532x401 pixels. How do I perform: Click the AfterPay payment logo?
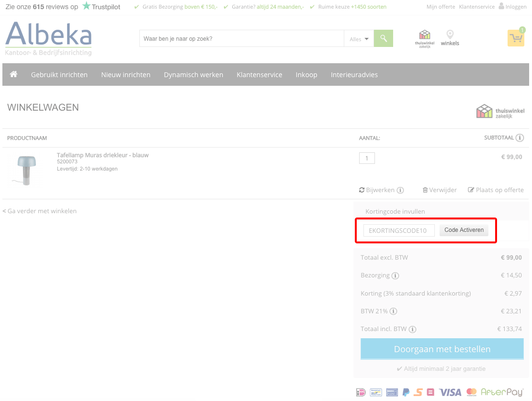pos(502,392)
